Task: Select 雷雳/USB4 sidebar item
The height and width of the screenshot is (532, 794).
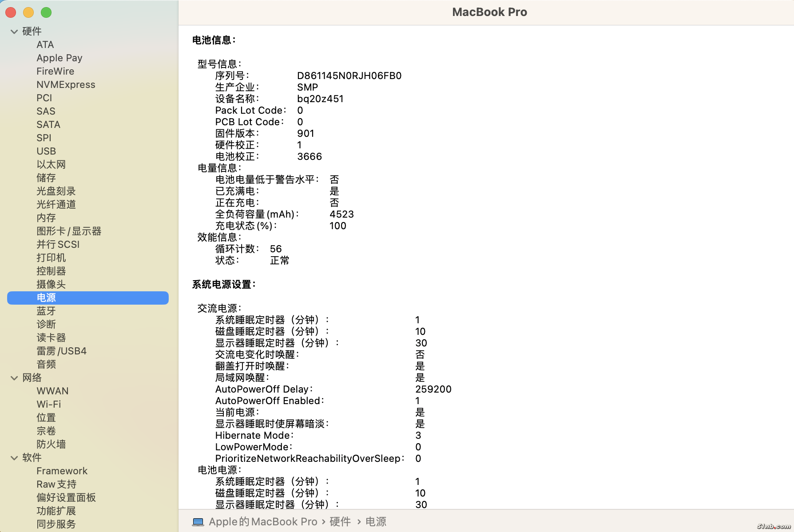Action: point(61,351)
